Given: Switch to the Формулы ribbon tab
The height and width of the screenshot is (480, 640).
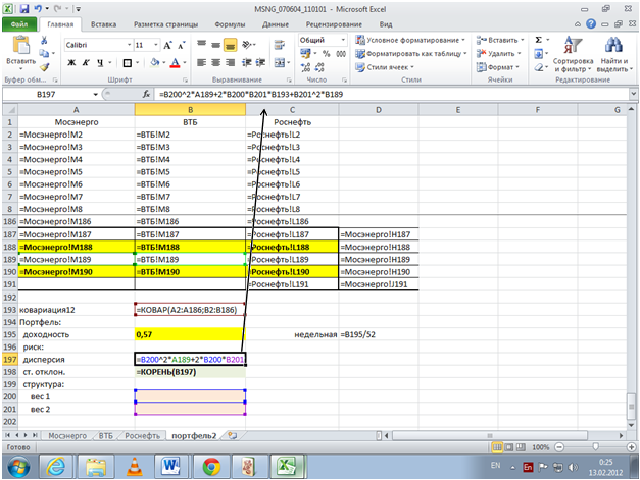Looking at the screenshot, I should click(x=230, y=24).
